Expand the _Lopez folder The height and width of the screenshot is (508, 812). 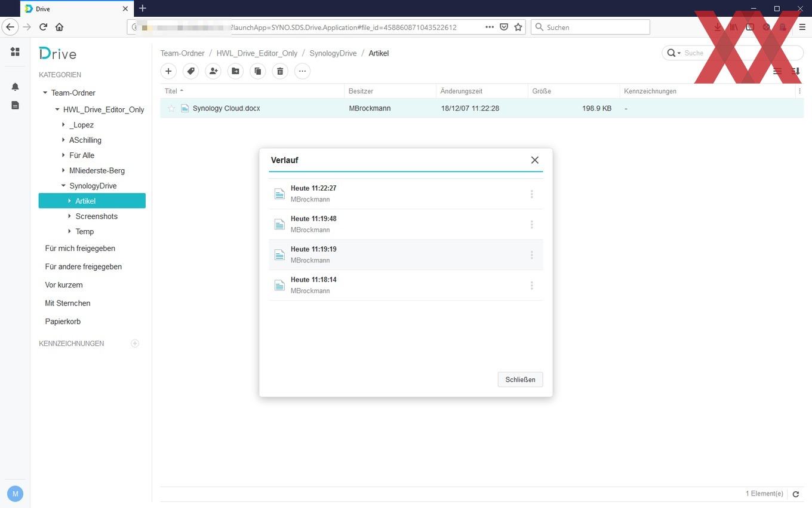pos(63,125)
